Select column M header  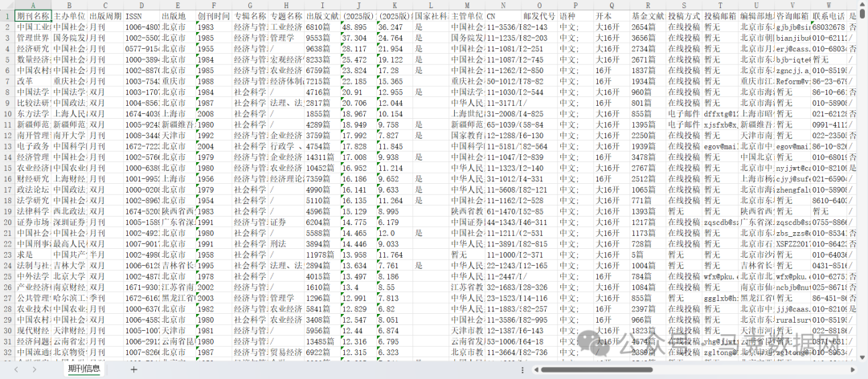[x=467, y=5]
